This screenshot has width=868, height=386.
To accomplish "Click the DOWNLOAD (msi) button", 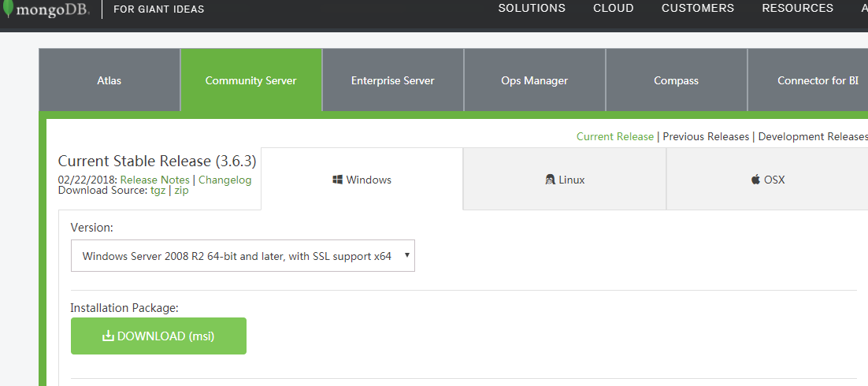I will point(158,336).
